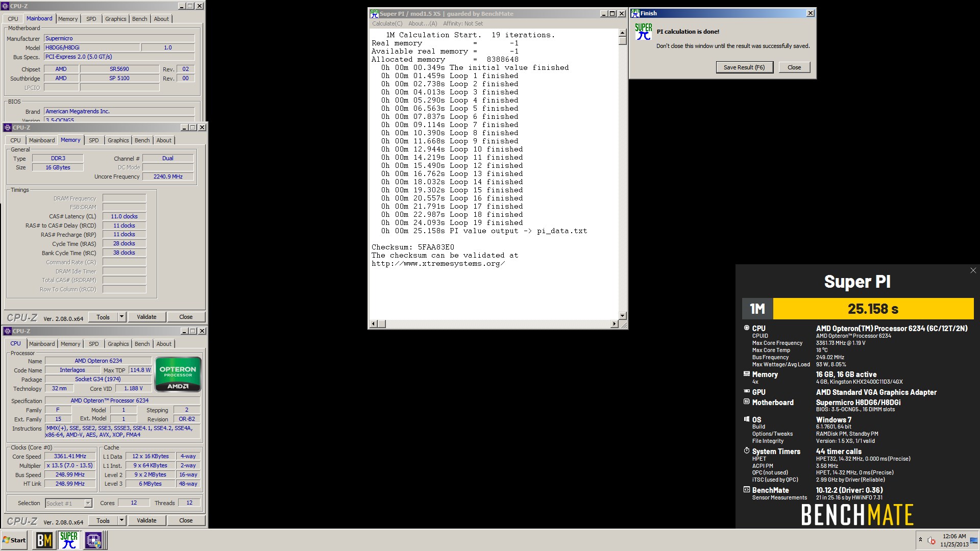Switch to CPU tab in top CPU-Z window

(x=13, y=19)
